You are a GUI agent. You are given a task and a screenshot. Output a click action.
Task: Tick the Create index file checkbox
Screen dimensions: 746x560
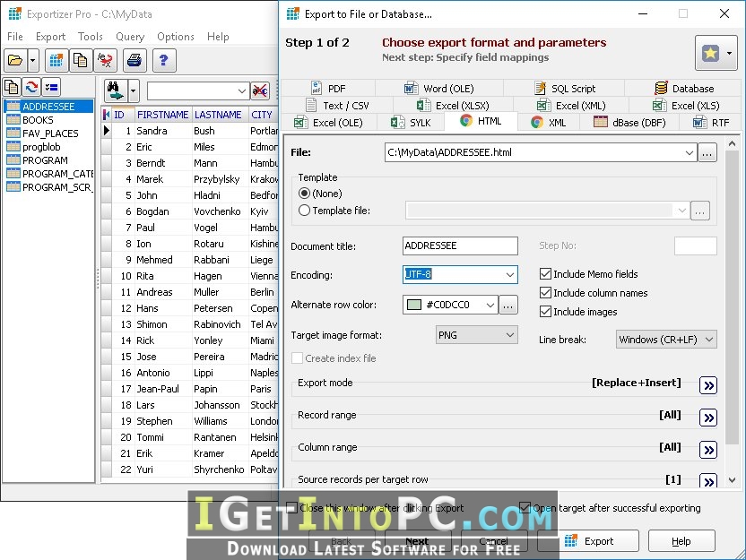298,358
